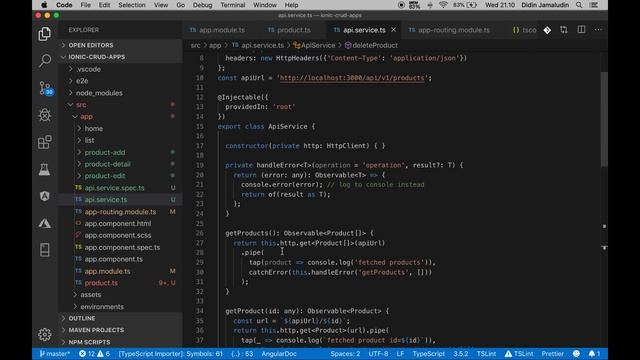Click line number 26 in the gutter
Image resolution: width=640 pixels, height=360 pixels.
click(x=199, y=233)
